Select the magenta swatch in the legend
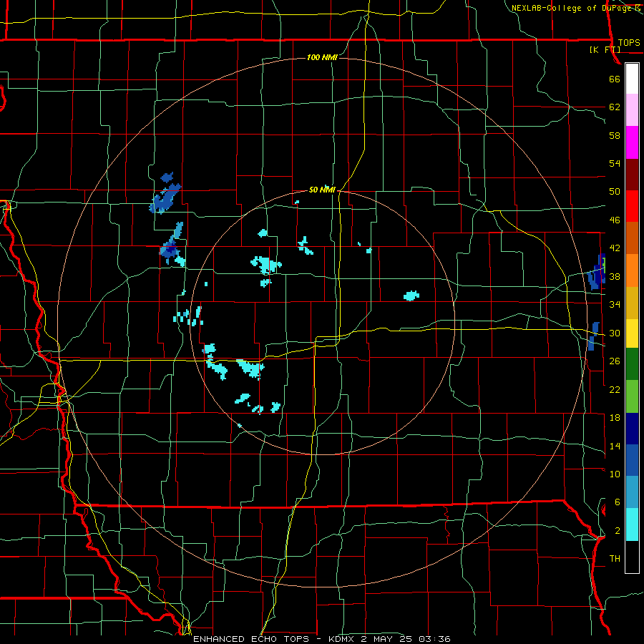Screen dimensions: 644x644 (x=632, y=142)
